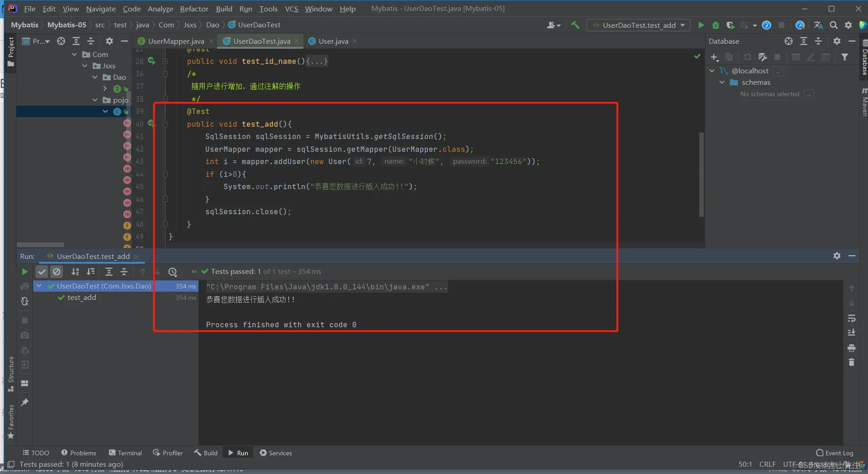The width and height of the screenshot is (868, 474).
Task: Start debugging with the bug icon
Action: tap(716, 25)
